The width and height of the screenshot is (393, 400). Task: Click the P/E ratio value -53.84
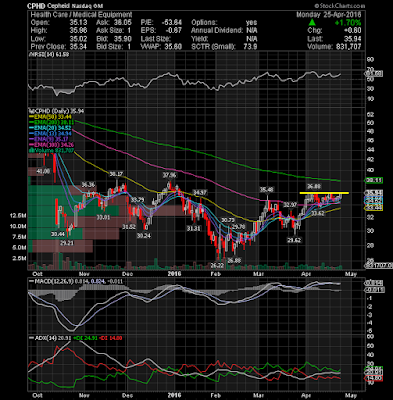point(172,23)
